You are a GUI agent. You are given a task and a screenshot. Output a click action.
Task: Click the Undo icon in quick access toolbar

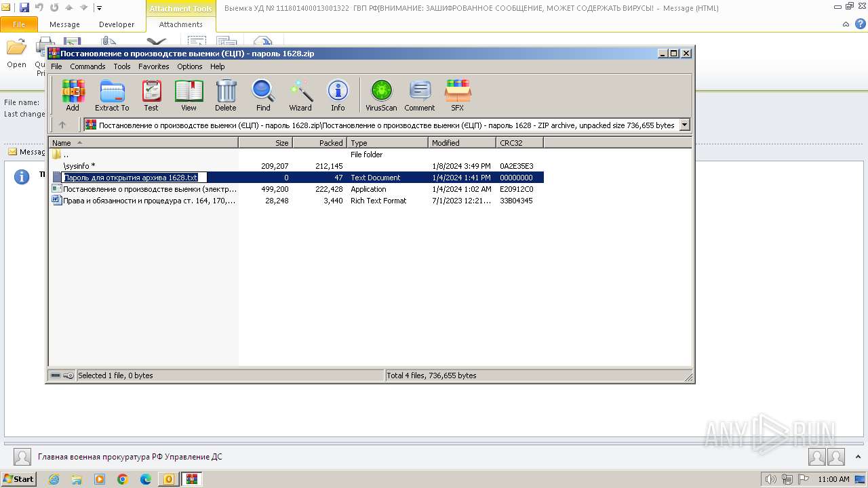(39, 8)
